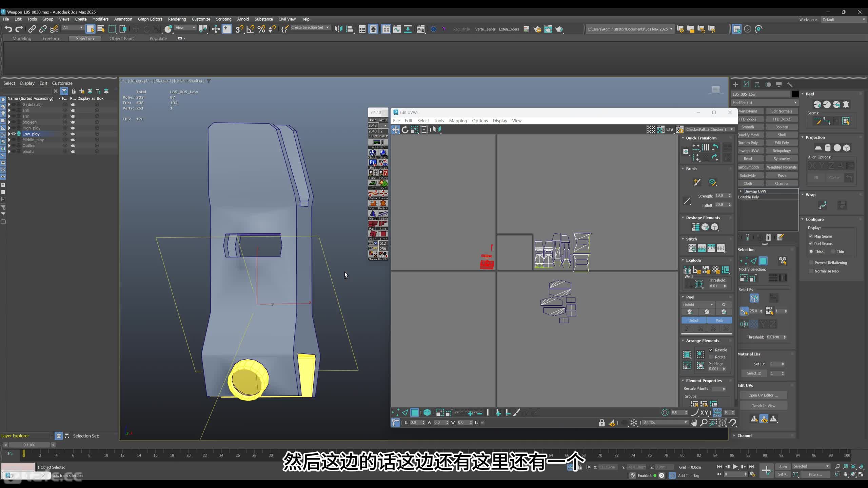Open Mapping menu in Edit UVWs
Viewport: 868px width, 488px height.
click(458, 121)
